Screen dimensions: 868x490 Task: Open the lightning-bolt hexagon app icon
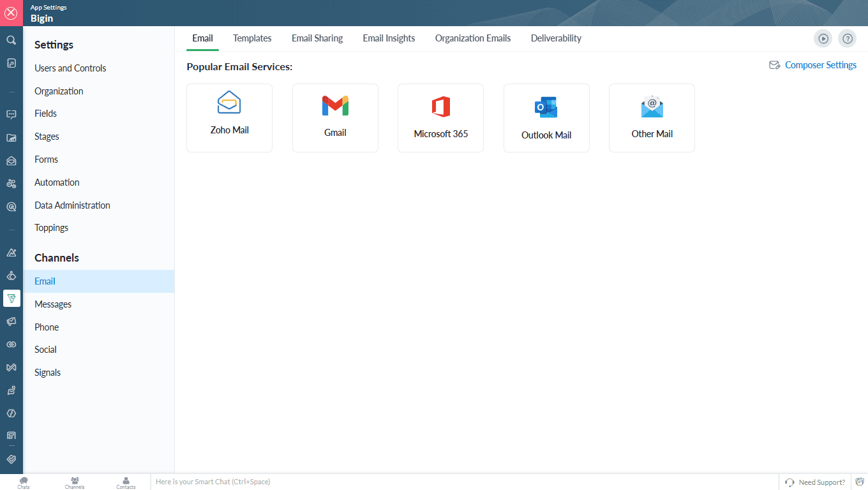coord(11,413)
